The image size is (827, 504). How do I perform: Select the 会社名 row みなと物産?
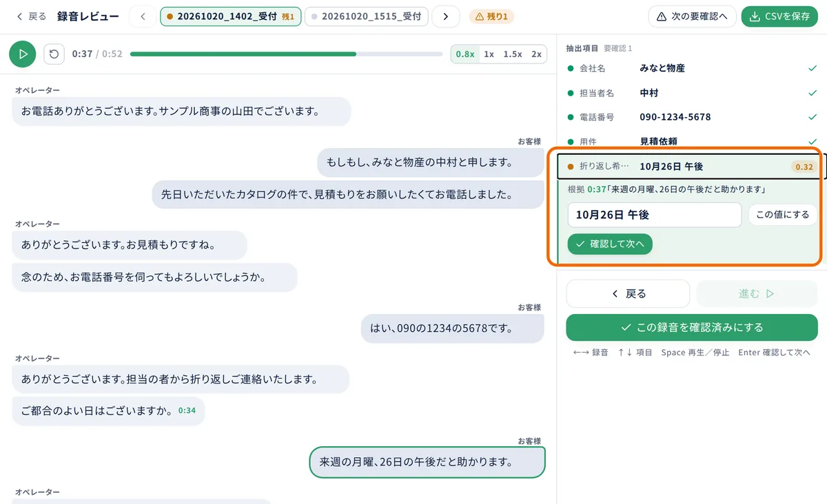tap(692, 68)
